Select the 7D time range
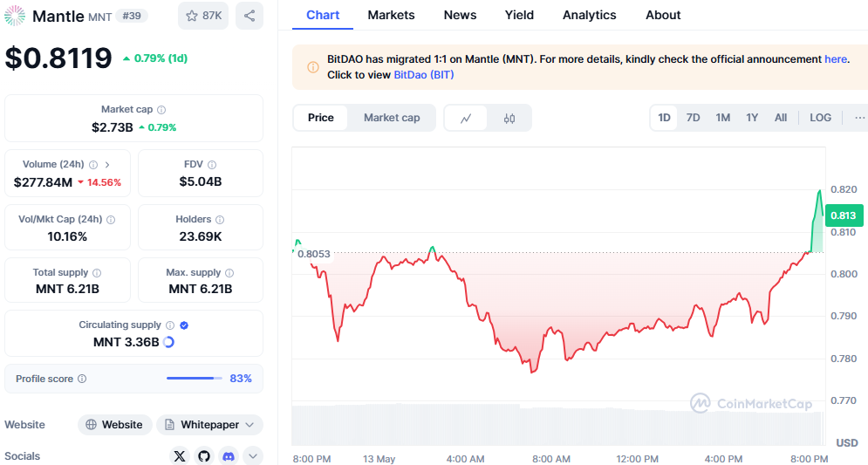Viewport: 868px width, 465px height. point(693,118)
